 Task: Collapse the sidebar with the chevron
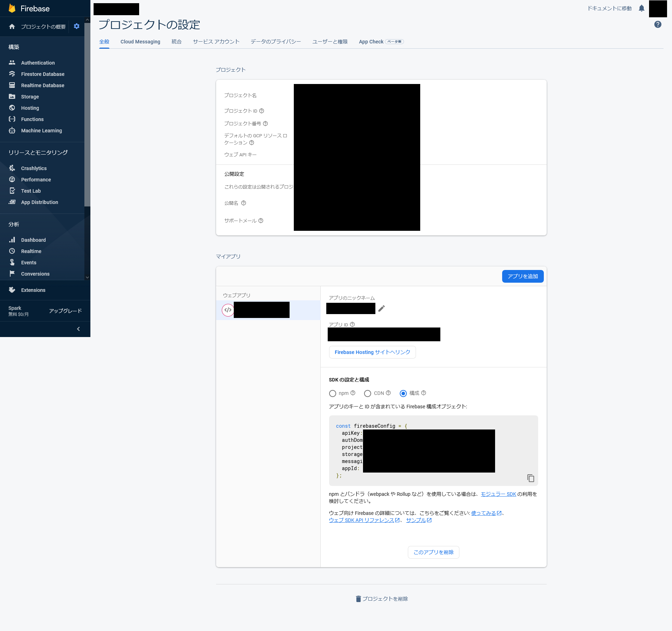[x=78, y=329]
